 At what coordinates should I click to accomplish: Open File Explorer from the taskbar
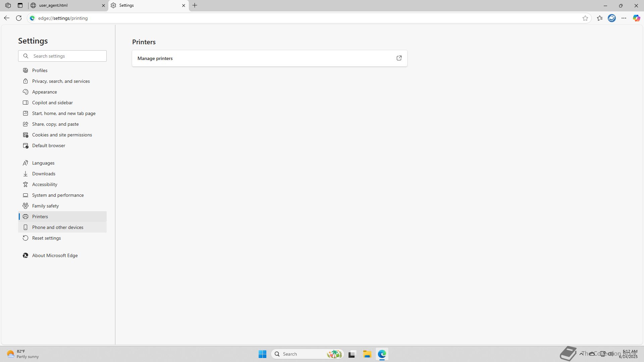tap(367, 354)
